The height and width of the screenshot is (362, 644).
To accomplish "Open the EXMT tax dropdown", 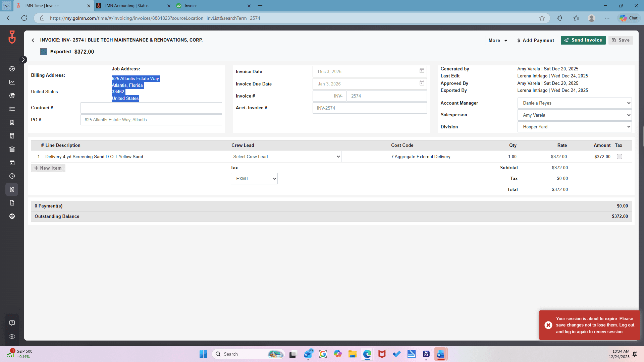I will pos(254,179).
